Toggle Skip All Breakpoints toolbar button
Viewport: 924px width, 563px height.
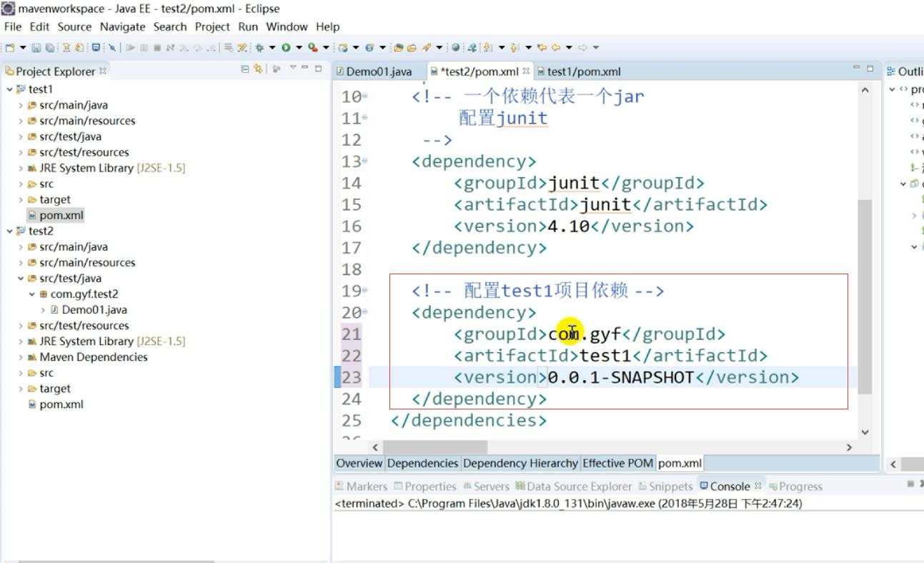[111, 48]
